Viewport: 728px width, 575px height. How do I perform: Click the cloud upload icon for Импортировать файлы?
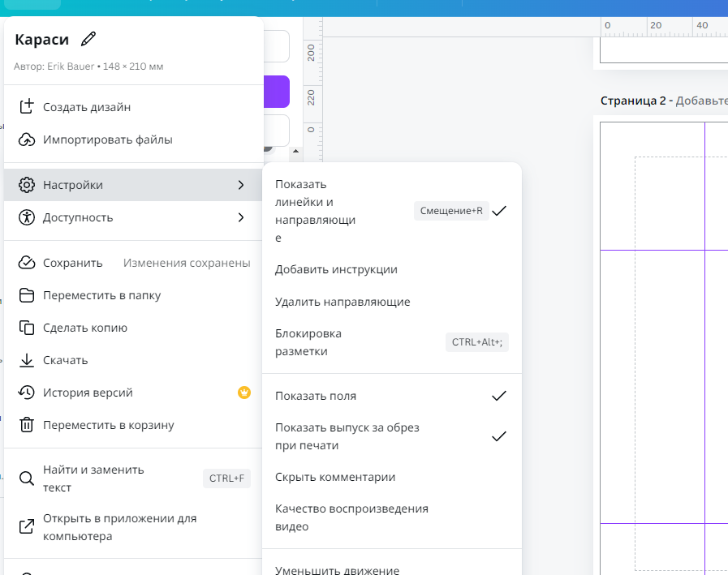point(27,139)
